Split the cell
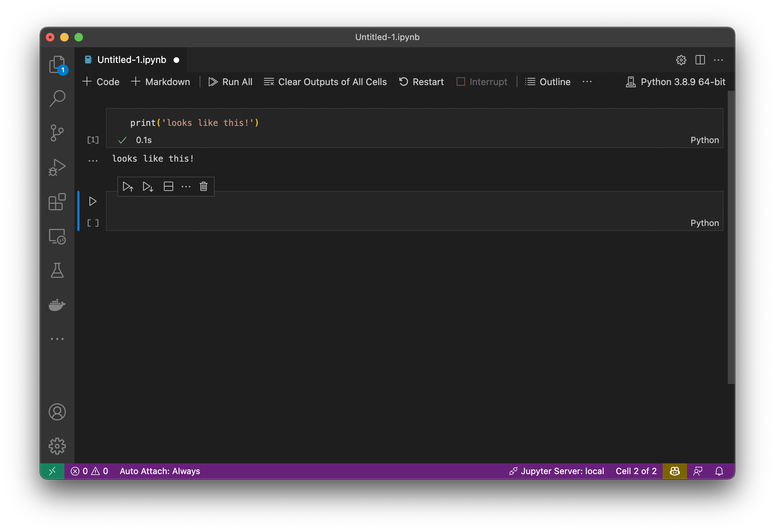This screenshot has width=775, height=532. click(169, 187)
